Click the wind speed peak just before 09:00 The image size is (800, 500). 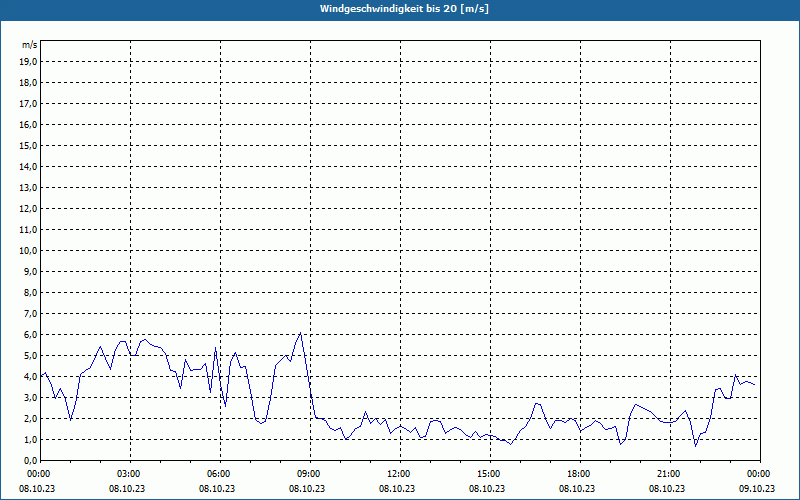[x=301, y=333]
